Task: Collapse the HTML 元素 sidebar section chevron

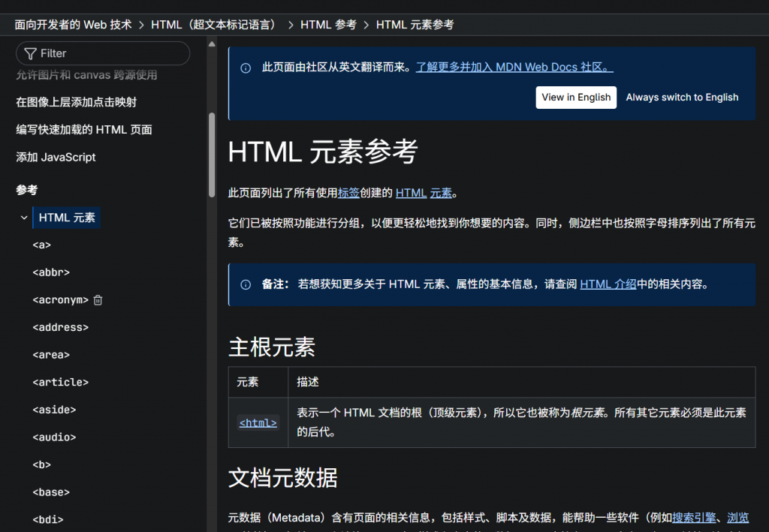Action: (x=24, y=218)
